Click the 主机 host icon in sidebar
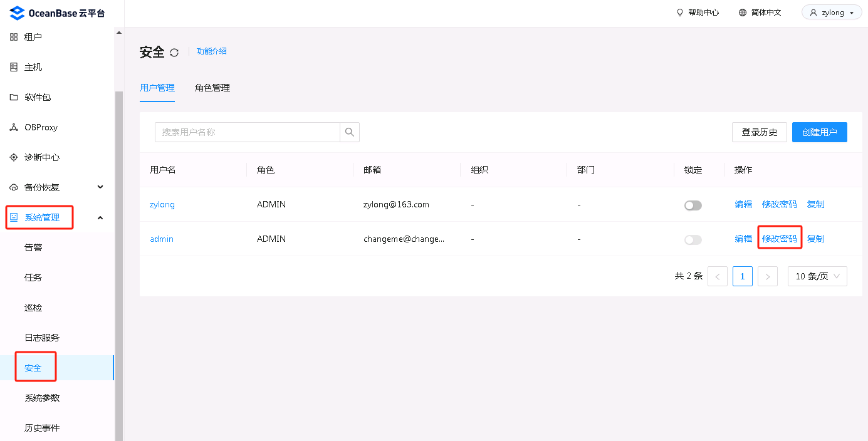 click(x=14, y=67)
